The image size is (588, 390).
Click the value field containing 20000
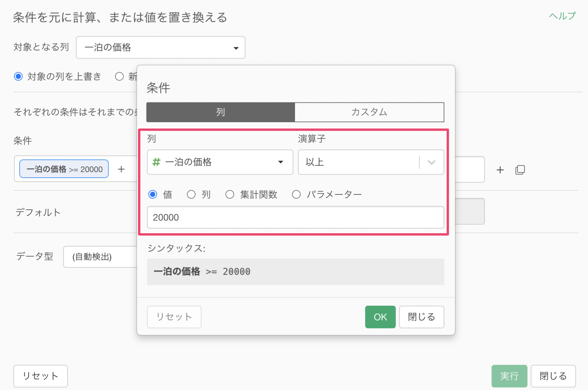295,217
